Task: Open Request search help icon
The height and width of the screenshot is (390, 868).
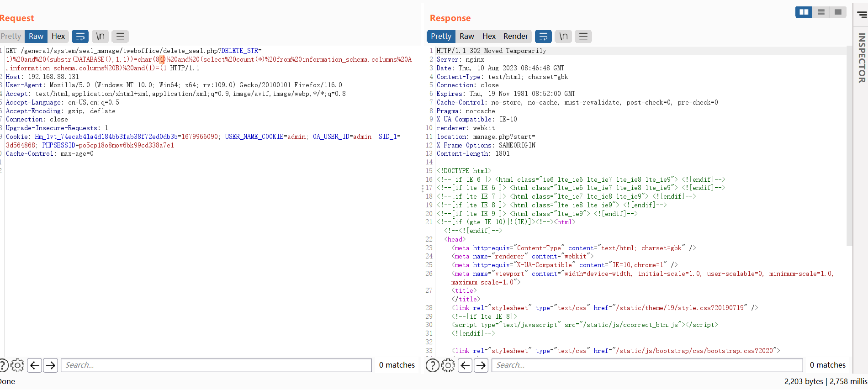Action: pyautogui.click(x=3, y=365)
